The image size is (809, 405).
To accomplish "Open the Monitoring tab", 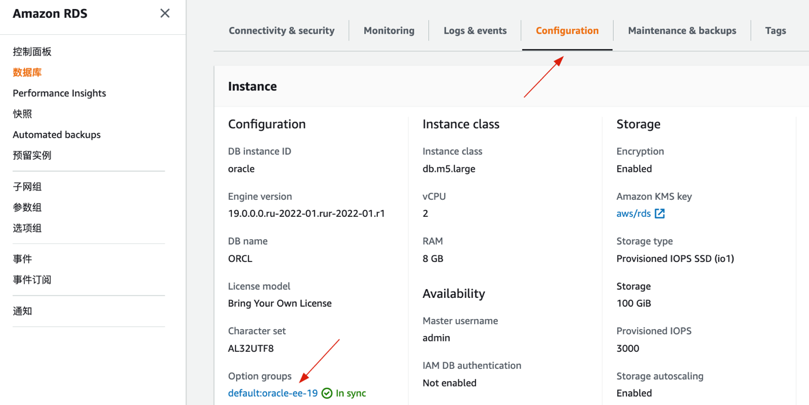I will coord(389,31).
